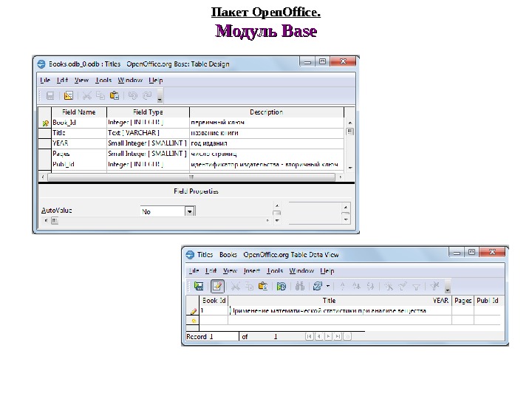Open toolbar overflow arrow in Data View window
Screen dimensions: 532x399
click(448, 287)
